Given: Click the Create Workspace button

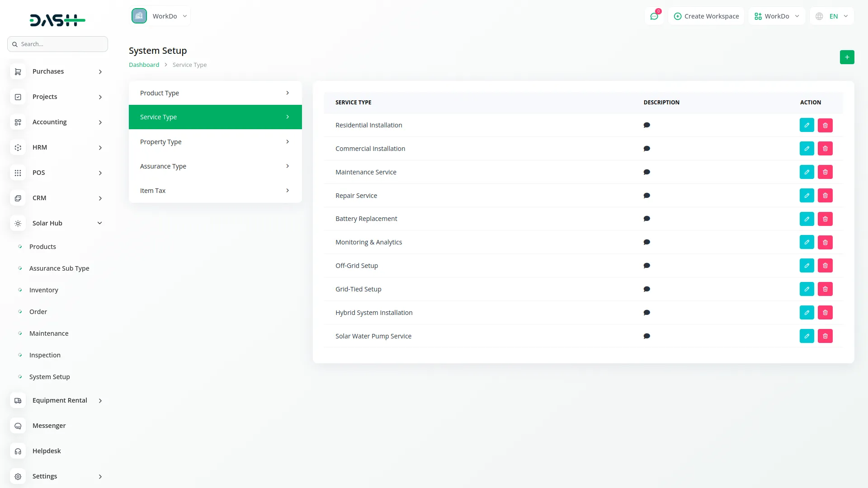Looking at the screenshot, I should pos(706,16).
